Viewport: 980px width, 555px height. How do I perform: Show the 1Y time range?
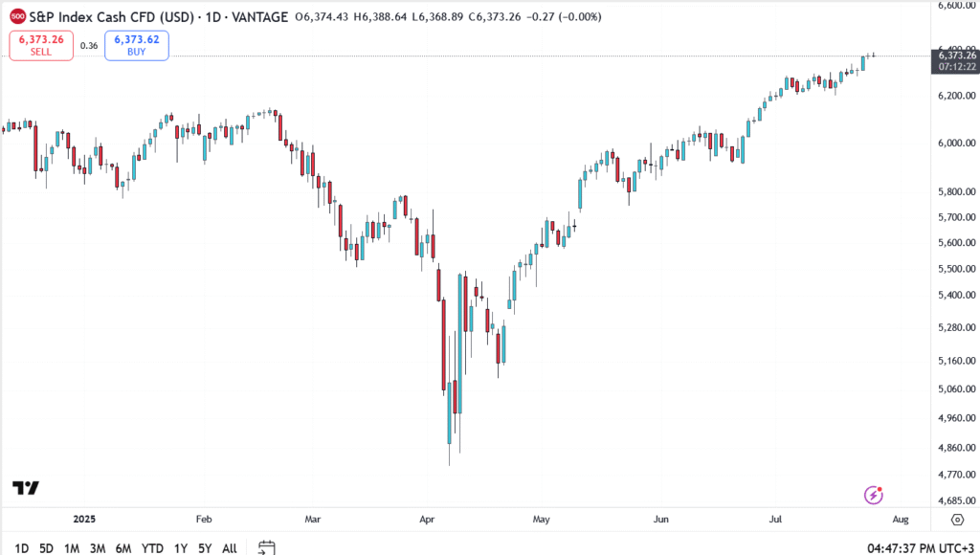click(181, 548)
